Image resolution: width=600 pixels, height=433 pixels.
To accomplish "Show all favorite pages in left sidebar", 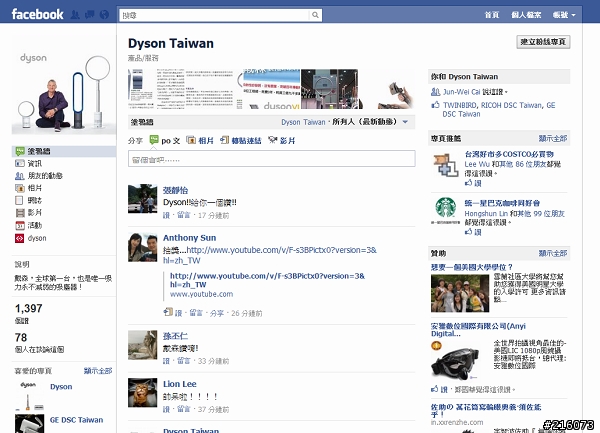I will click(x=98, y=371).
